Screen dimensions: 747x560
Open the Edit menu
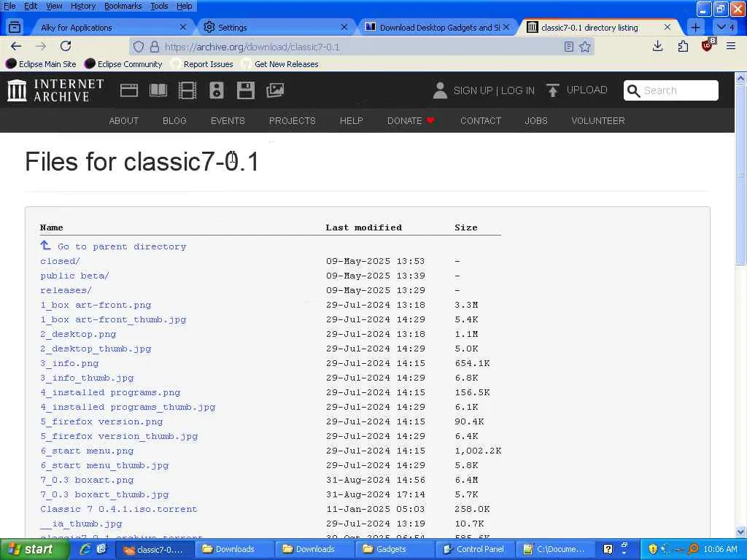click(x=31, y=6)
